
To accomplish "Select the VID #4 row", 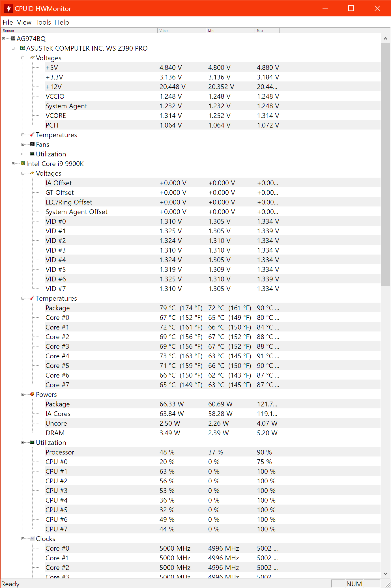I will tap(212, 260).
